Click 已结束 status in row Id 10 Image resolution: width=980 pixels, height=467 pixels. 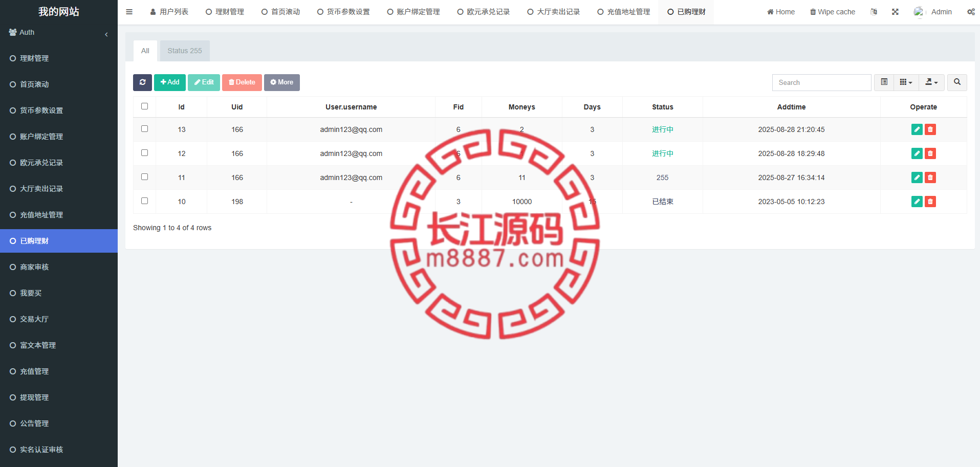point(663,202)
